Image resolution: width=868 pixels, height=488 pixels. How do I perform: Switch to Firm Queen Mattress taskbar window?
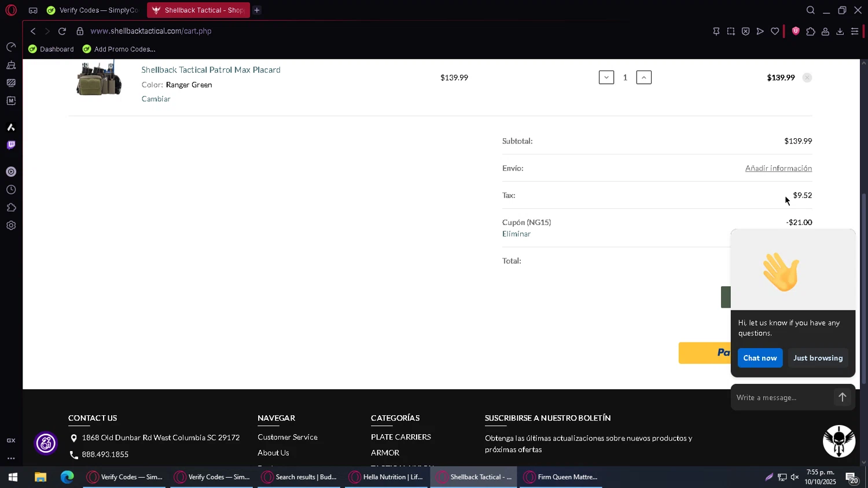pos(561,477)
